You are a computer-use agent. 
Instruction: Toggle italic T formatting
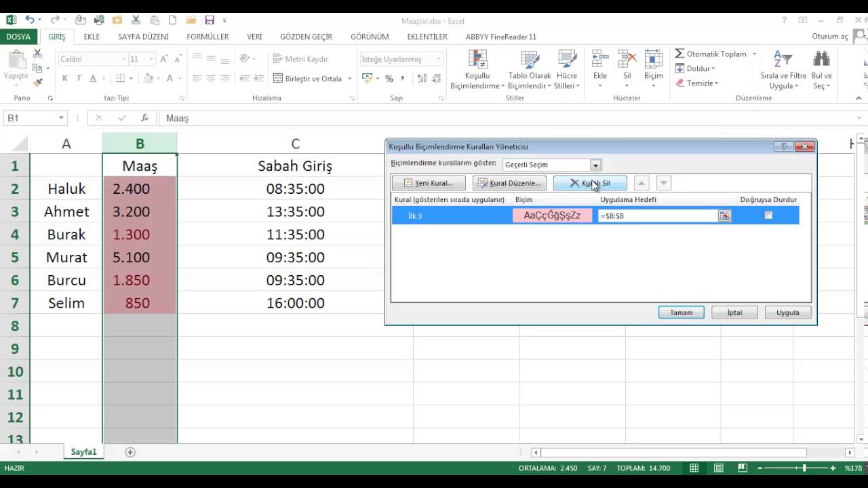tap(79, 79)
